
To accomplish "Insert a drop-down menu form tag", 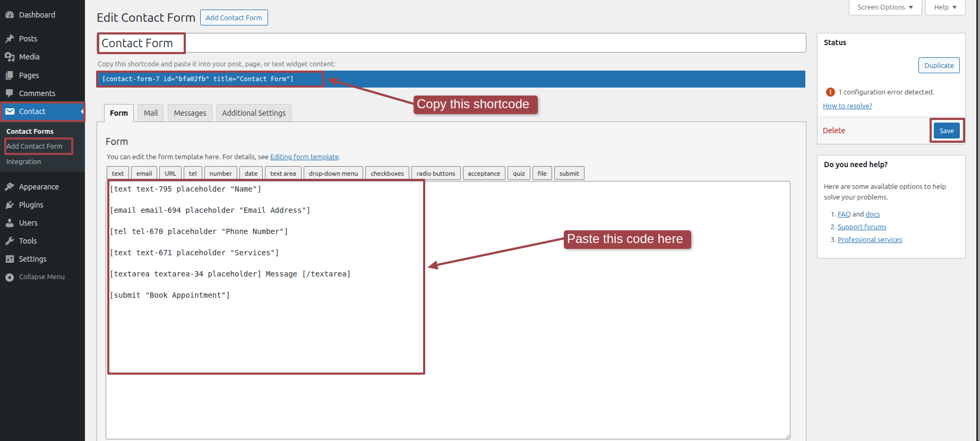I will coord(333,174).
